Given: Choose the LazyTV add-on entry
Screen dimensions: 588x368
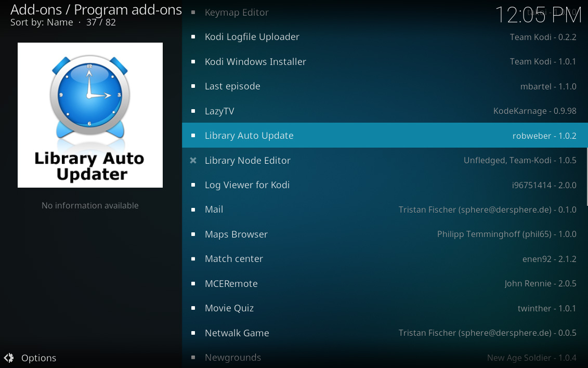Looking at the screenshot, I should (x=385, y=111).
